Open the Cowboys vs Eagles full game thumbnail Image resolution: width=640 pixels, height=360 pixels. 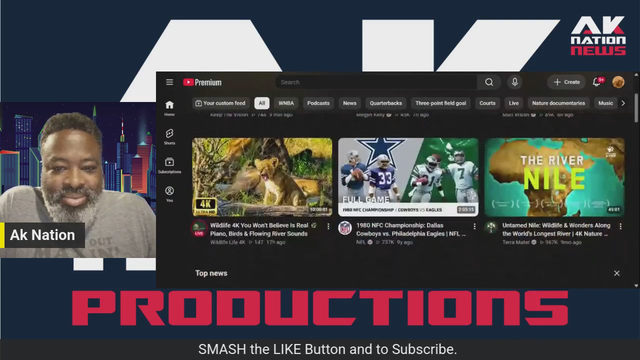click(x=408, y=177)
